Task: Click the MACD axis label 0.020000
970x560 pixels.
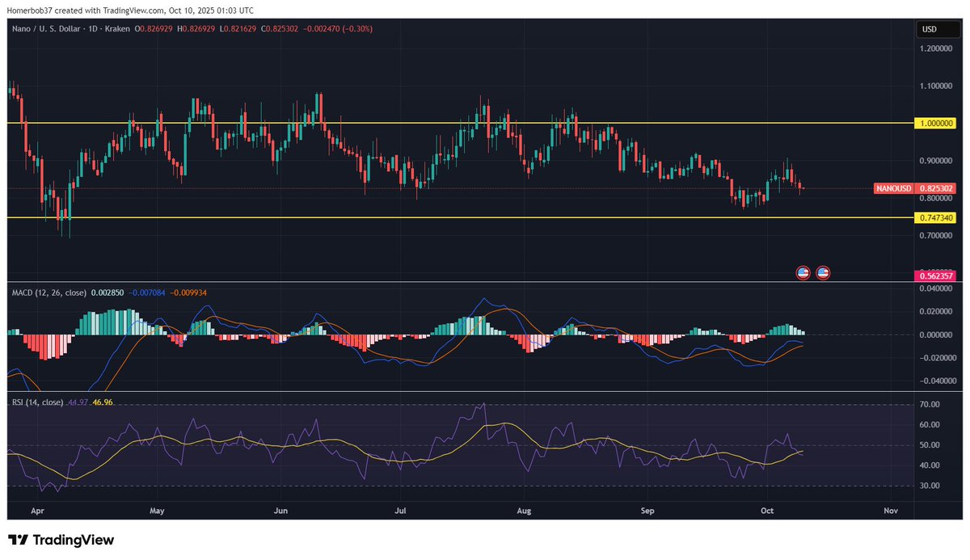Action: point(938,311)
